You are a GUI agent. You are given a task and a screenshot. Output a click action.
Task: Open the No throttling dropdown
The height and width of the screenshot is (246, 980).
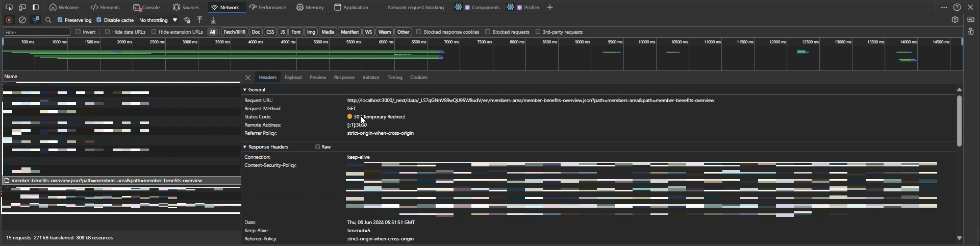(x=158, y=20)
